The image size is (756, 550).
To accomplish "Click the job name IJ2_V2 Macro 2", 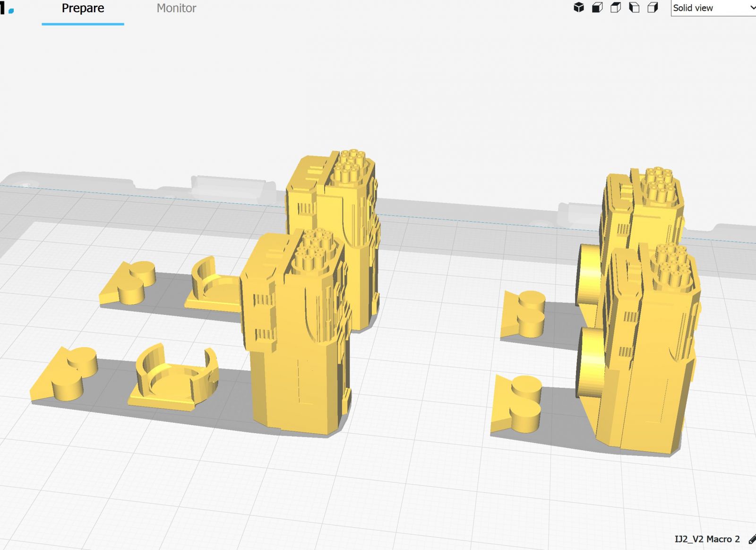I will coord(707,539).
